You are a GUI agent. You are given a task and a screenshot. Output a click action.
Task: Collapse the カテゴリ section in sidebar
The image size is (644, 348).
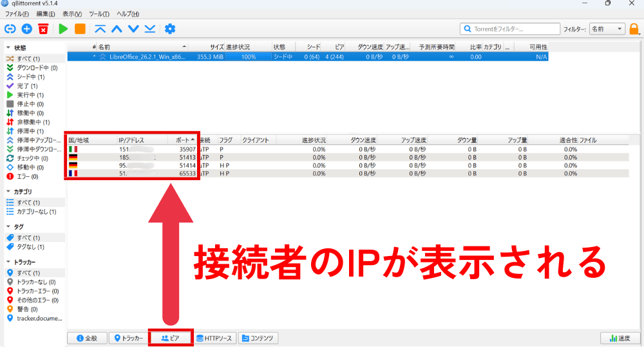coord(8,192)
